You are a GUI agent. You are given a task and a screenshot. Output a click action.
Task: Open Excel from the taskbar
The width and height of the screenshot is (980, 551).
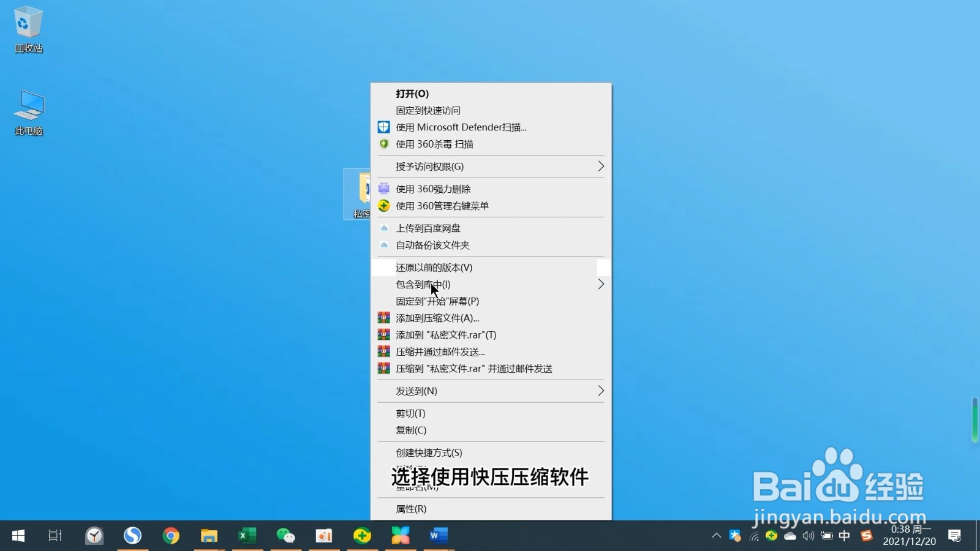click(247, 536)
